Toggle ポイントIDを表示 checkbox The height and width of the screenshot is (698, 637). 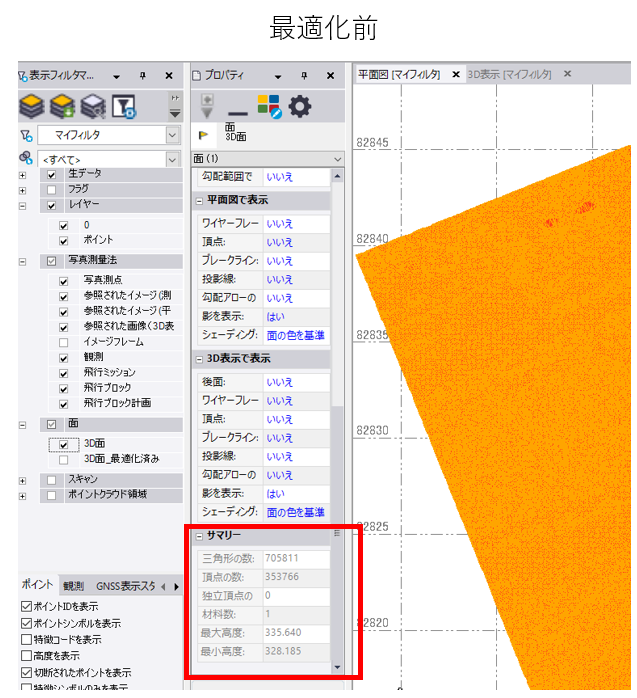(x=26, y=607)
